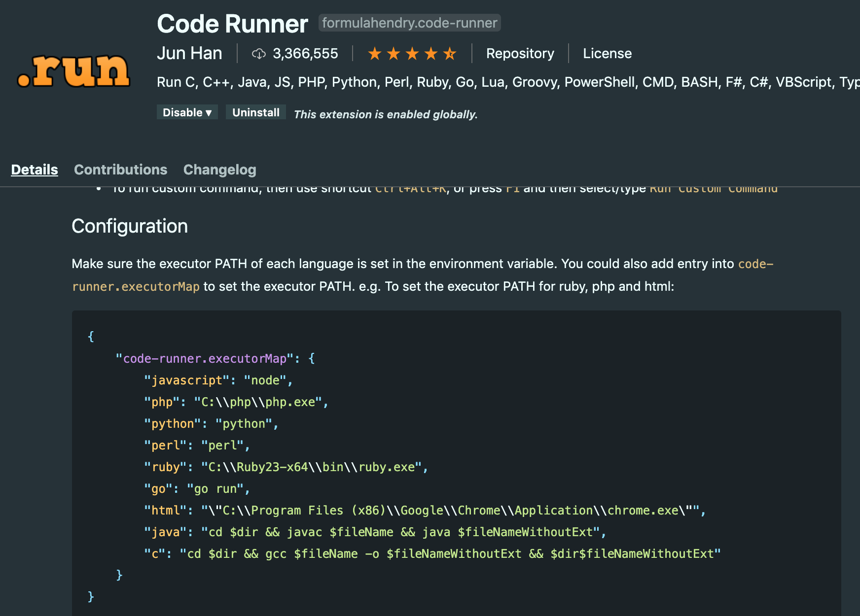Click the Configuration section heading
The height and width of the screenshot is (616, 860).
130,226
